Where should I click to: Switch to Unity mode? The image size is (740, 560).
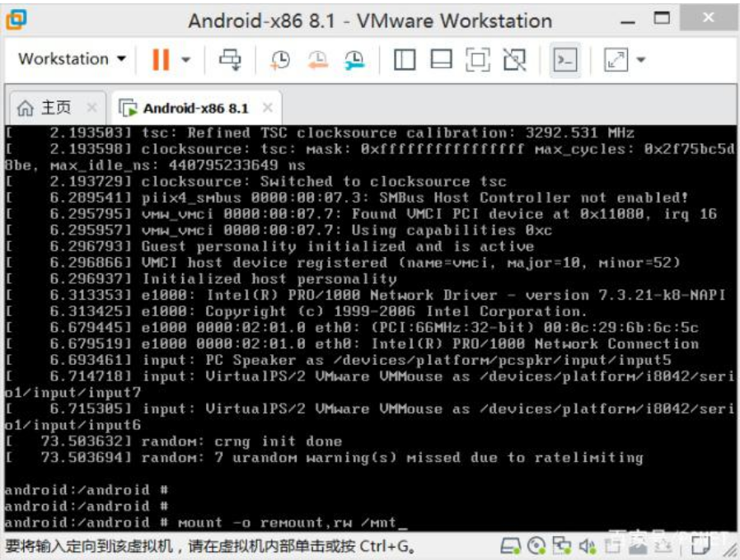click(514, 60)
